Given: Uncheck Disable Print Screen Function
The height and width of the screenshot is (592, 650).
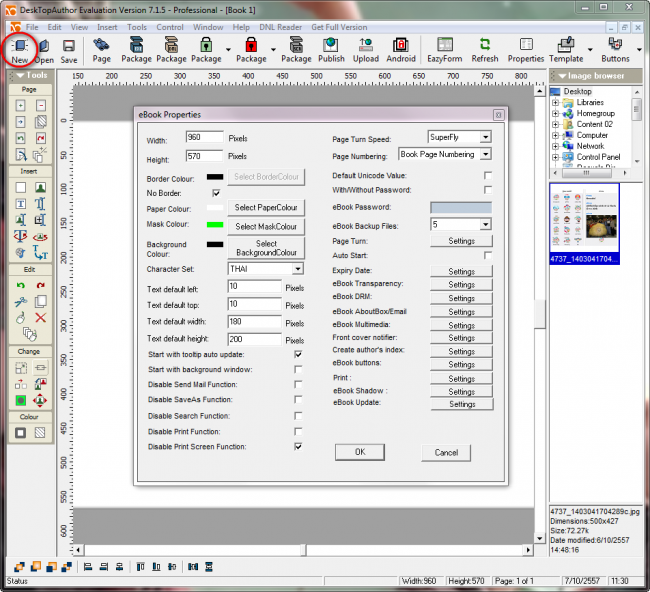Looking at the screenshot, I should point(298,446).
